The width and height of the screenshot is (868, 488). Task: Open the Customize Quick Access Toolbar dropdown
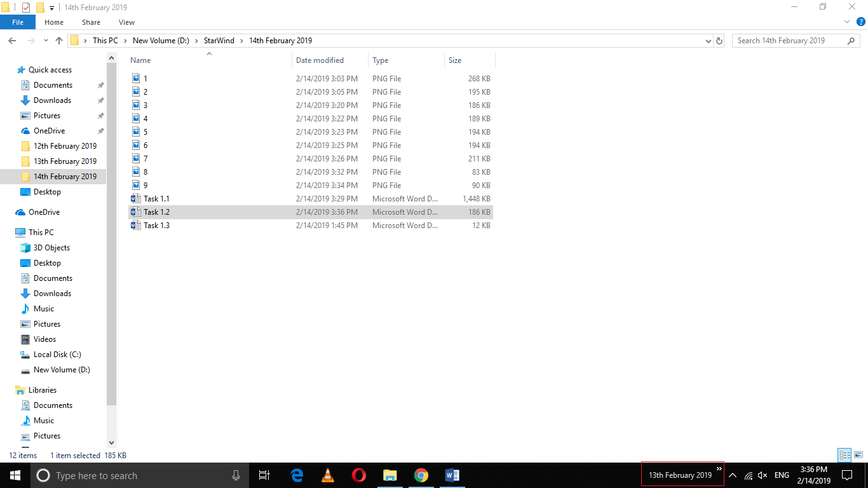tap(51, 7)
